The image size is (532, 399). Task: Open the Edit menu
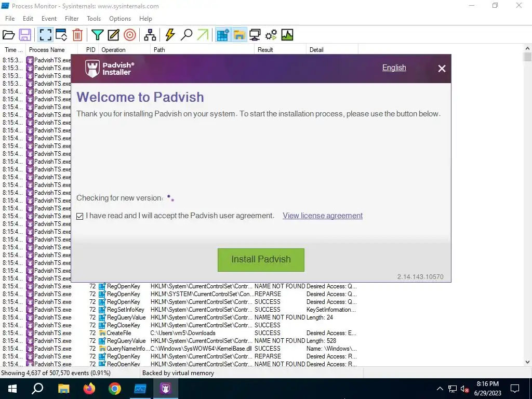[28, 19]
